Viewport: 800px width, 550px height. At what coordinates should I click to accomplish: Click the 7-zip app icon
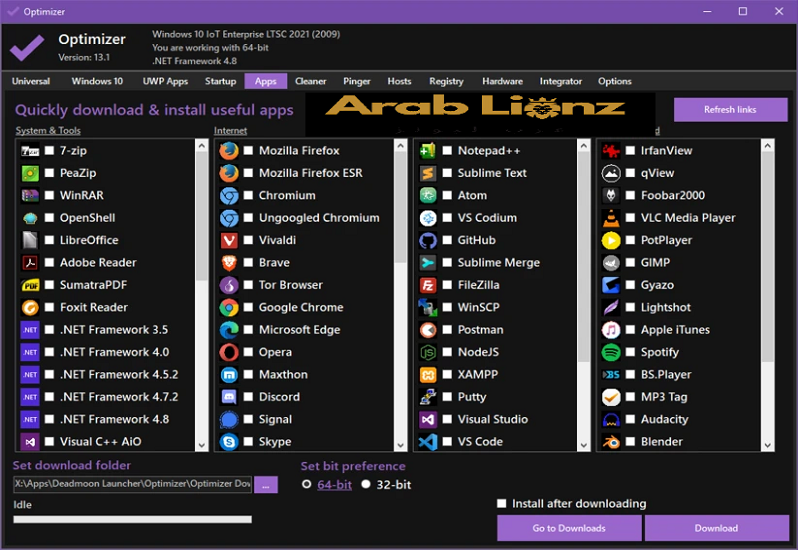(30, 151)
